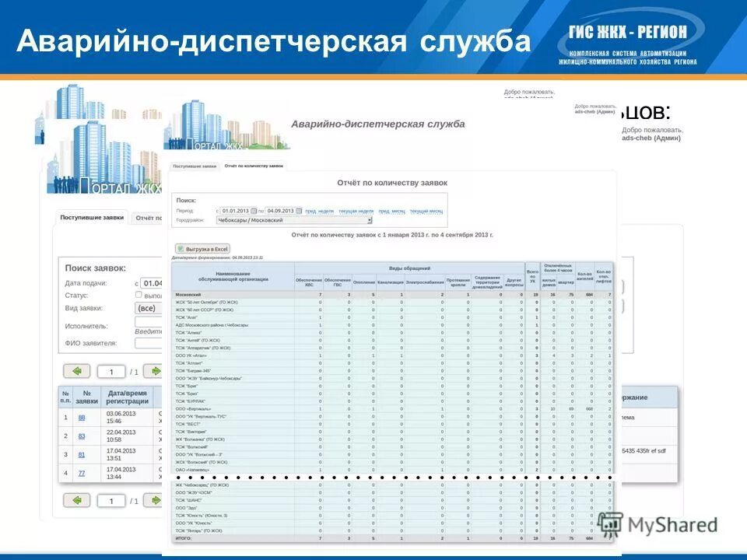This screenshot has width=747, height=560.
Task: Click the ФИО заявителя input field
Action: 149,343
